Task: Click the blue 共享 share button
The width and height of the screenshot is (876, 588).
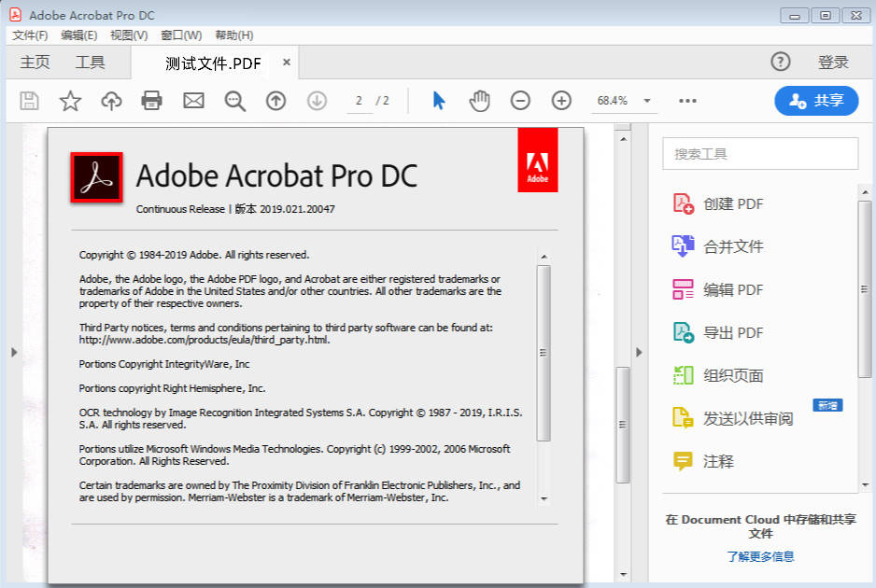Action: point(815,101)
